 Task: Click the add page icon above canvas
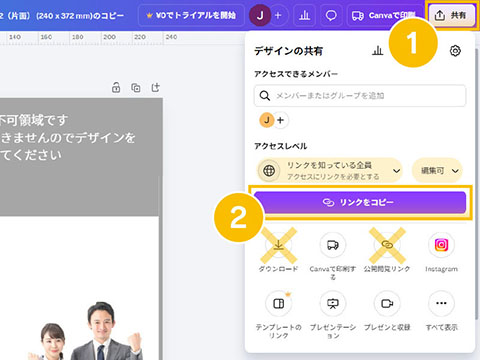tap(155, 88)
